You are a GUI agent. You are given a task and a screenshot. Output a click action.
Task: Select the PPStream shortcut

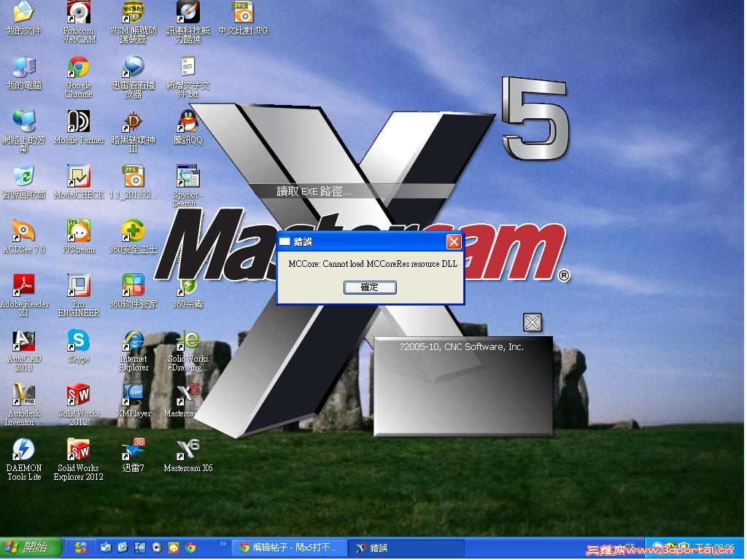point(79,237)
